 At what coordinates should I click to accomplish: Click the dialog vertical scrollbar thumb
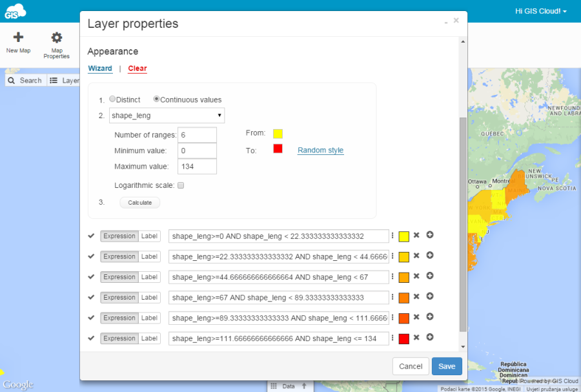[x=463, y=225]
